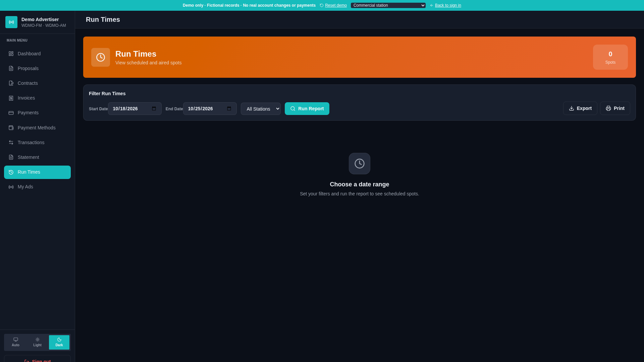Click the Contracts pen-and-paper icon

coord(11,83)
